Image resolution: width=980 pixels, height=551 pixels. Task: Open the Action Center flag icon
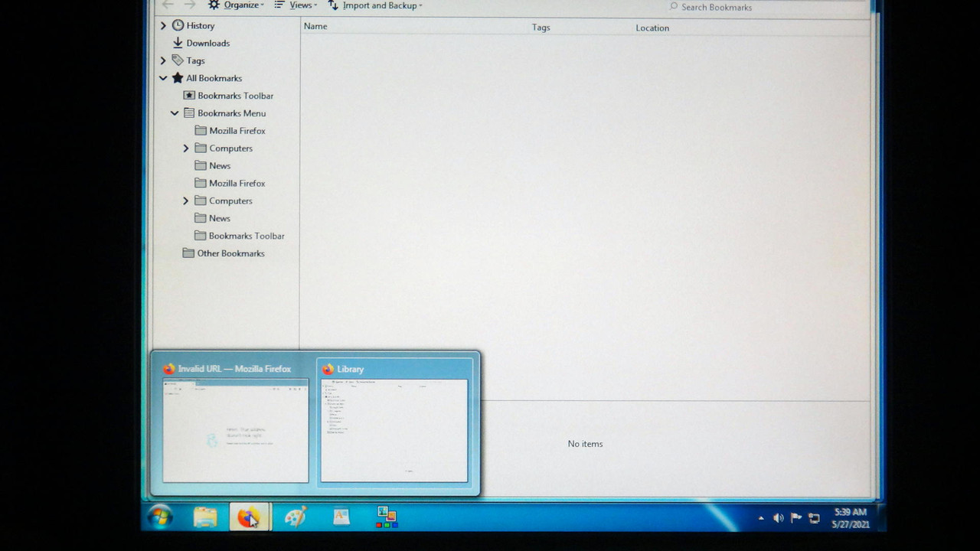795,518
